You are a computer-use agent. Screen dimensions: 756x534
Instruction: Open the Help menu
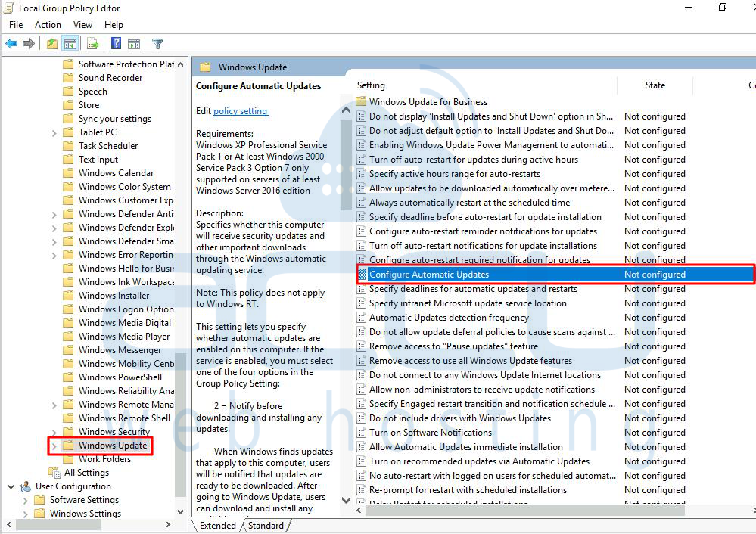click(x=114, y=24)
